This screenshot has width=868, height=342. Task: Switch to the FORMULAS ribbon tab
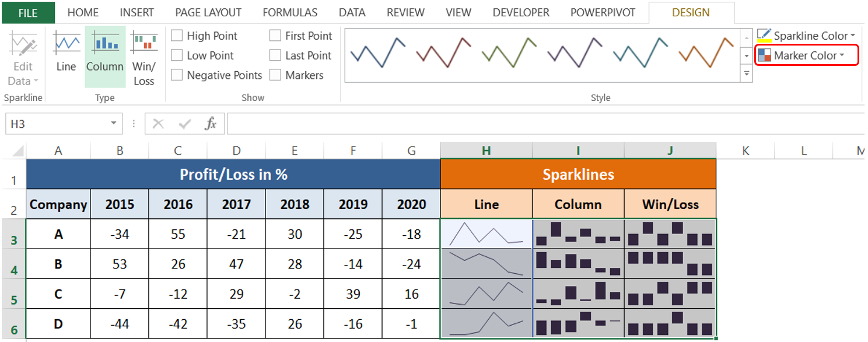(289, 12)
